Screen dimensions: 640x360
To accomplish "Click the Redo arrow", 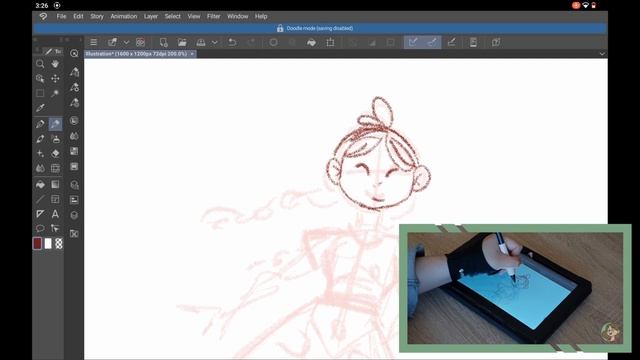I will point(251,42).
